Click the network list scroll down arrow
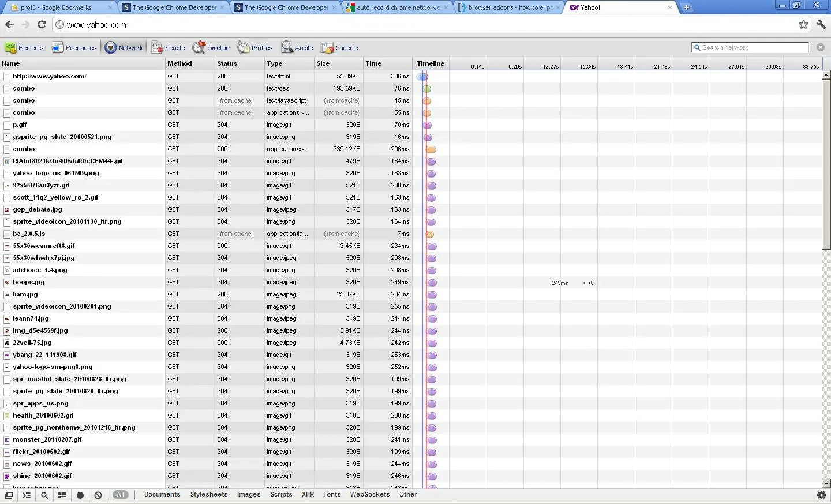Viewport: 831px width, 504px height. pyautogui.click(x=826, y=484)
